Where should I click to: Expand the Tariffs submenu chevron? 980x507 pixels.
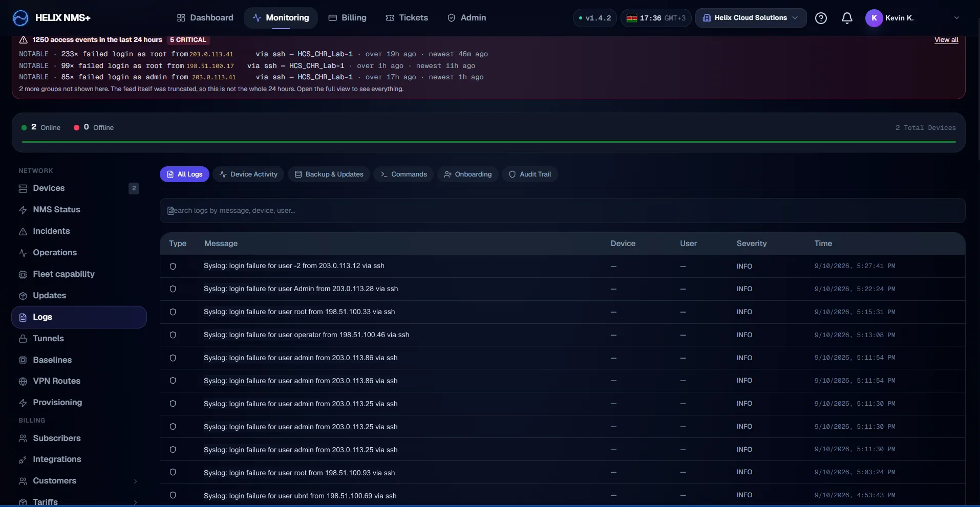(135, 502)
